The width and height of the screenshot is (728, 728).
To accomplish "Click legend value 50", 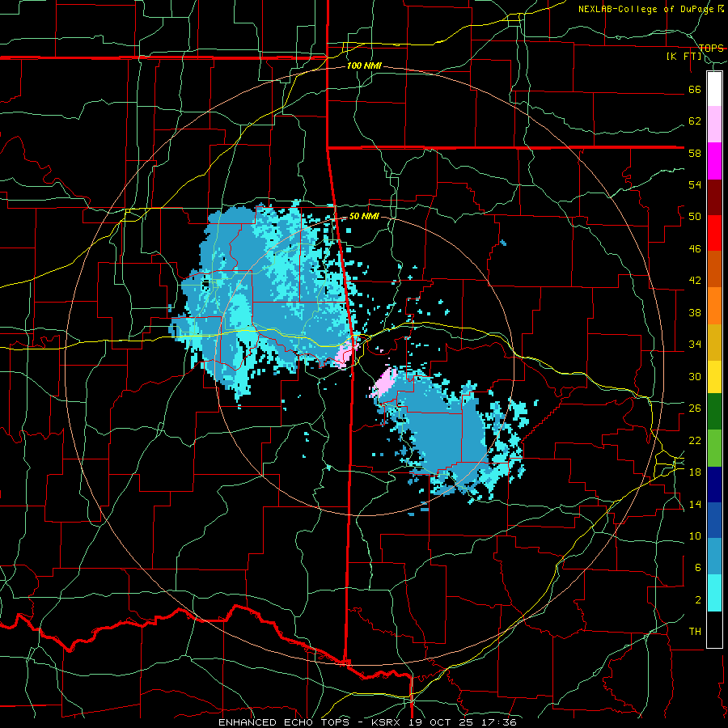I will point(695,217).
